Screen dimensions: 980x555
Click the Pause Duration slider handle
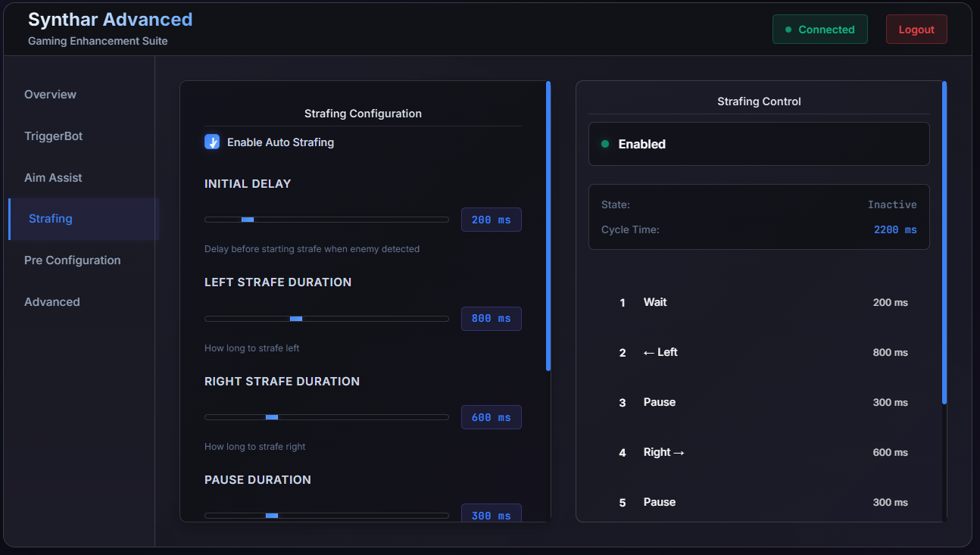click(x=272, y=516)
